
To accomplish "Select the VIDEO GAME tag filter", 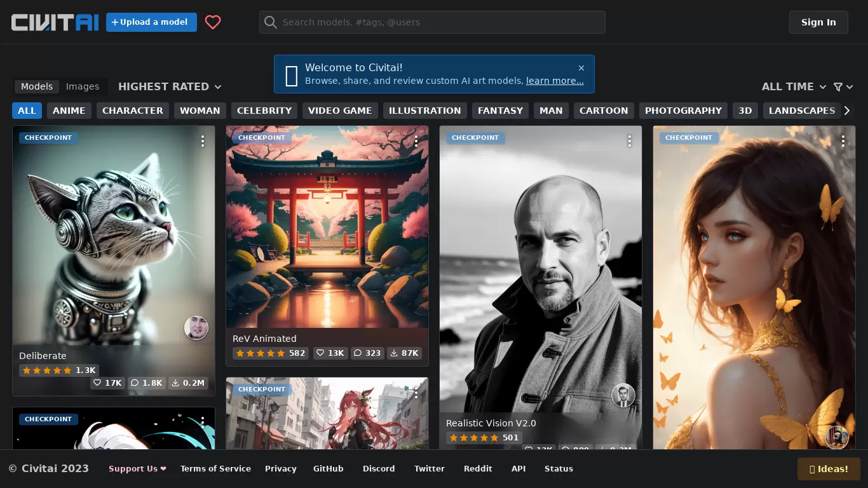I will point(340,111).
